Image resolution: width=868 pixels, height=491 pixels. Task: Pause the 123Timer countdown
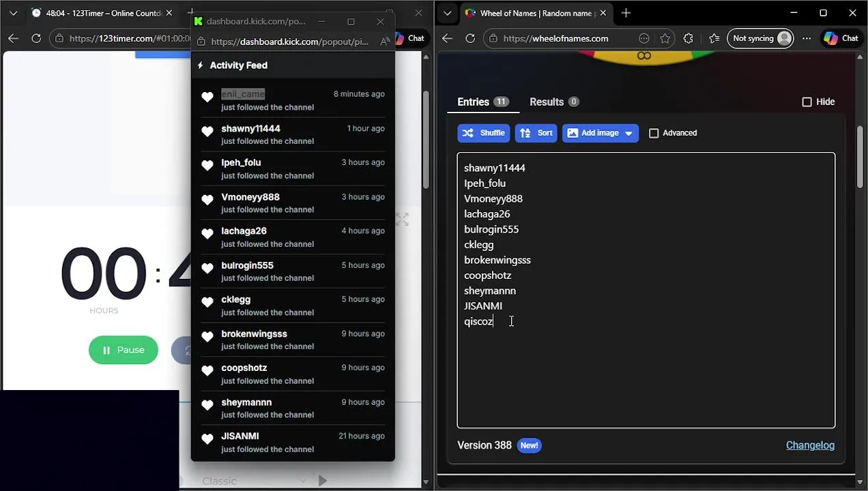124,350
